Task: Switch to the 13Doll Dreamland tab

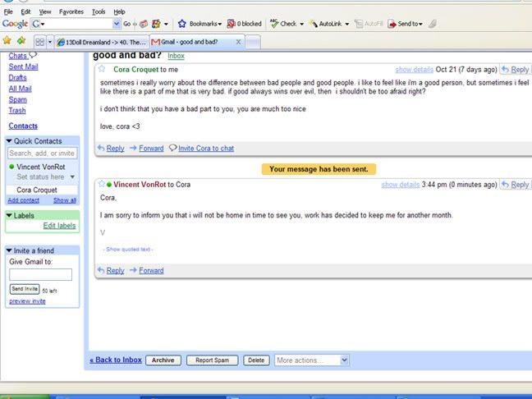Action: 100,41
